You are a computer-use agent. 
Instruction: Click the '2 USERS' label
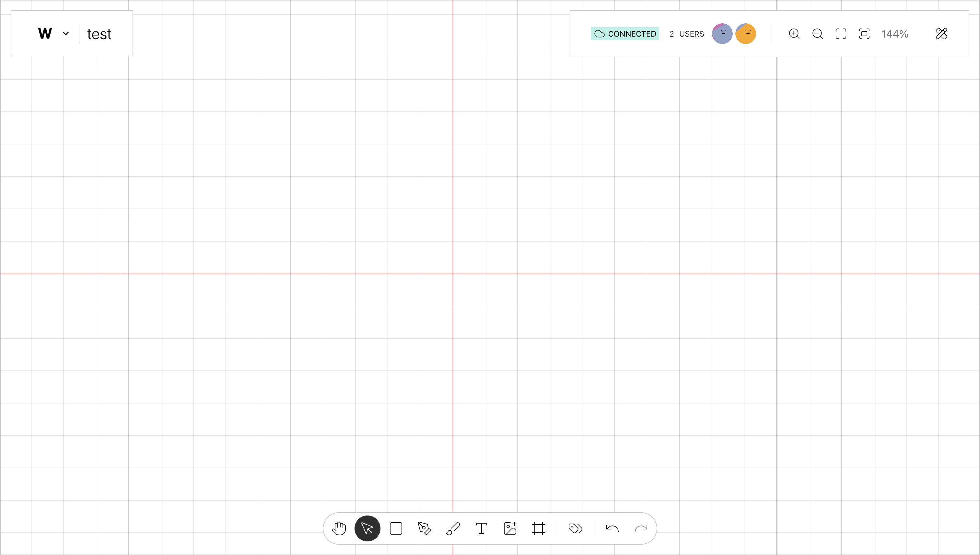(x=687, y=34)
